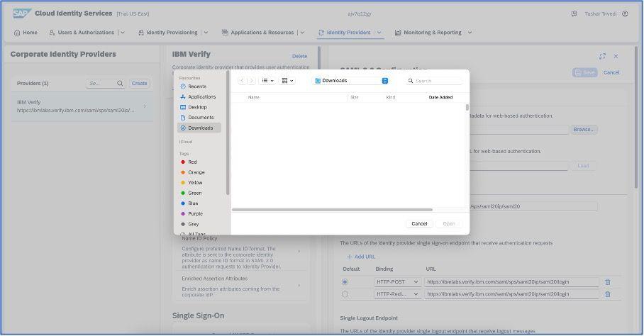Expand Users & Authorizations dropdown arrow
Viewport: 644px width, 336px height.
click(123, 33)
